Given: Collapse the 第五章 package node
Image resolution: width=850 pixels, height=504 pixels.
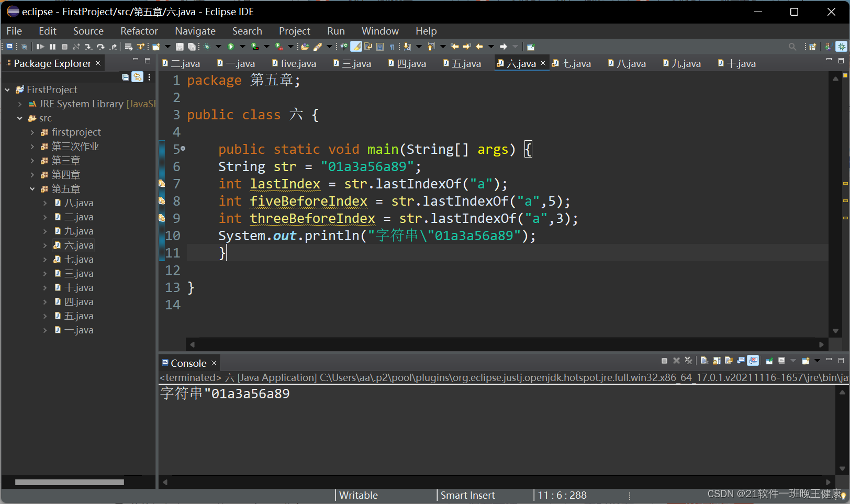Looking at the screenshot, I should (x=32, y=188).
